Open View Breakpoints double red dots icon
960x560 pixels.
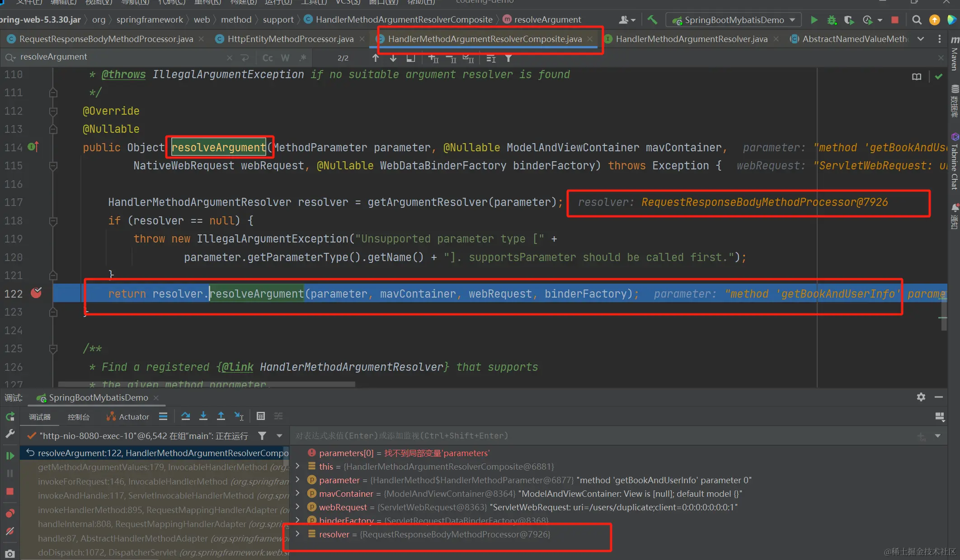(x=10, y=513)
